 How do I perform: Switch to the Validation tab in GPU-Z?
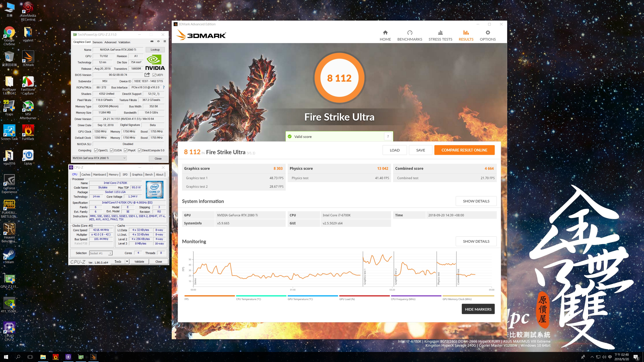(x=124, y=42)
